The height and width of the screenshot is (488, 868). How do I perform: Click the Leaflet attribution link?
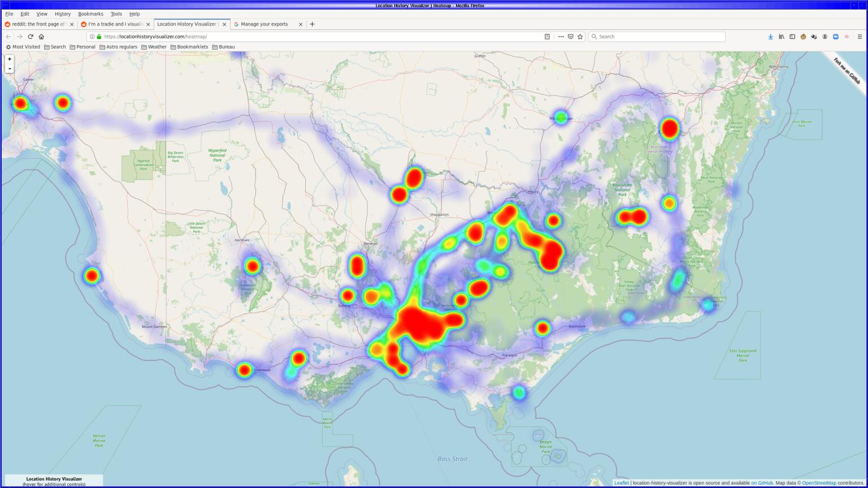tap(621, 483)
